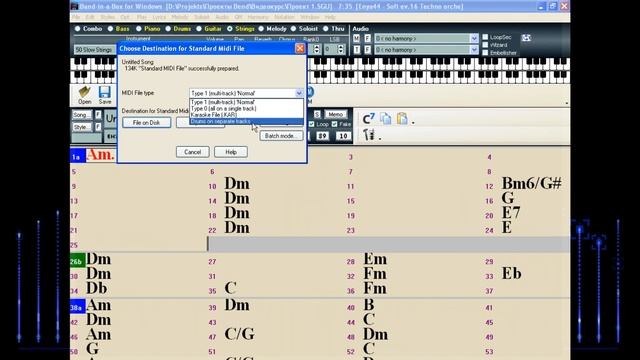Select the Combo radio button

(x=78, y=29)
